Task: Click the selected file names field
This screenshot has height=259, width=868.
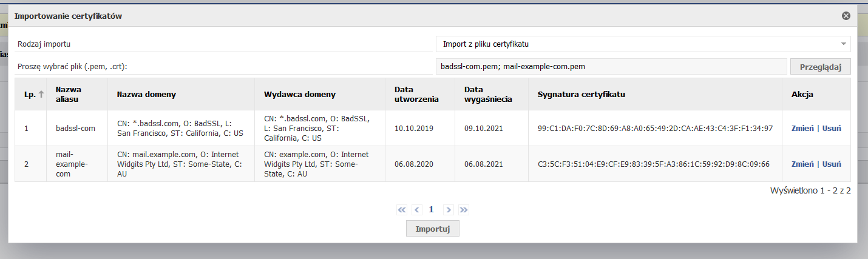Action: pyautogui.click(x=611, y=67)
